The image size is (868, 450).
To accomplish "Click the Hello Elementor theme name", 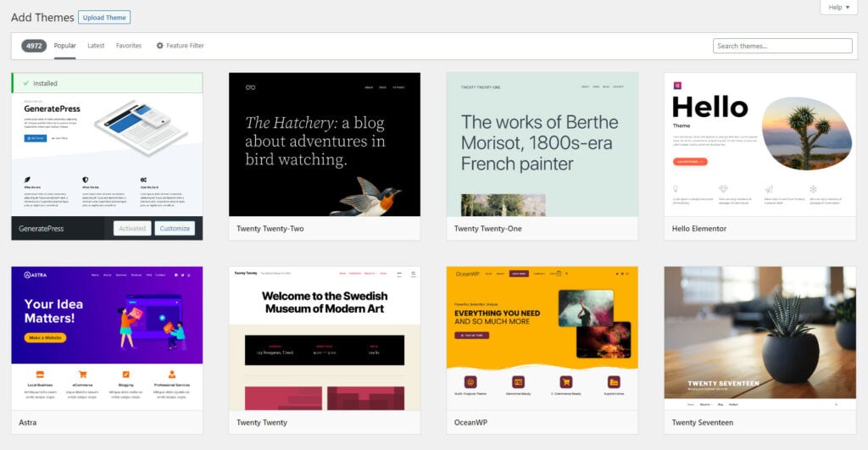I will [x=699, y=229].
